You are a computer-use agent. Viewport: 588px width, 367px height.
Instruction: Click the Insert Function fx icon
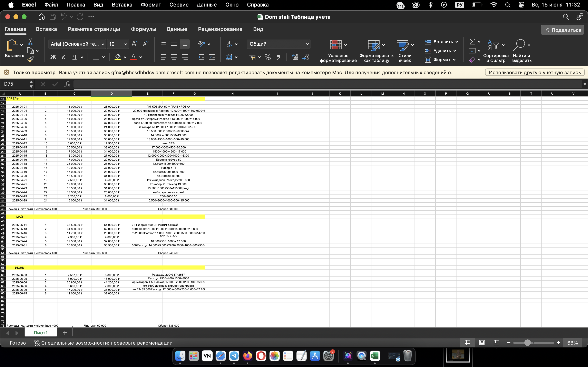pos(67,84)
